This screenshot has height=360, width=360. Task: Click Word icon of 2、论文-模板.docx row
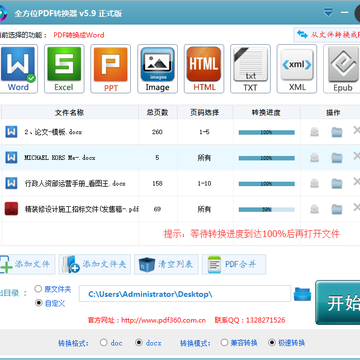pos(11,132)
